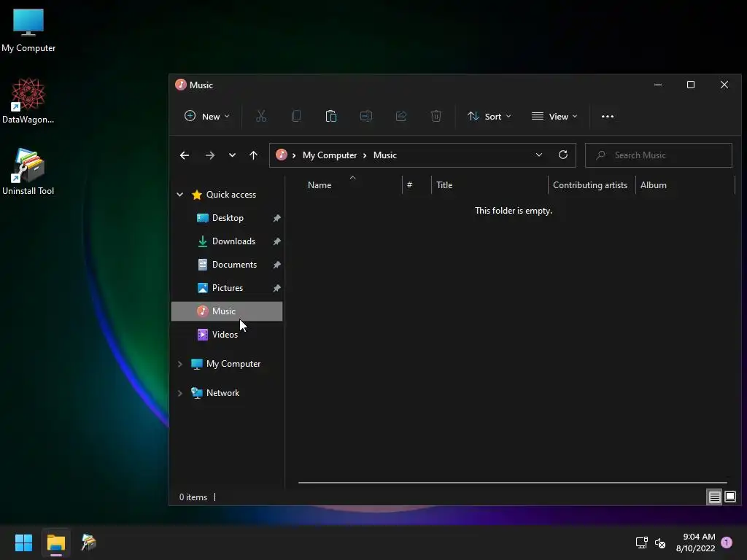Click the horizontal scrollbar in file list
The image size is (747, 560).
512,483
